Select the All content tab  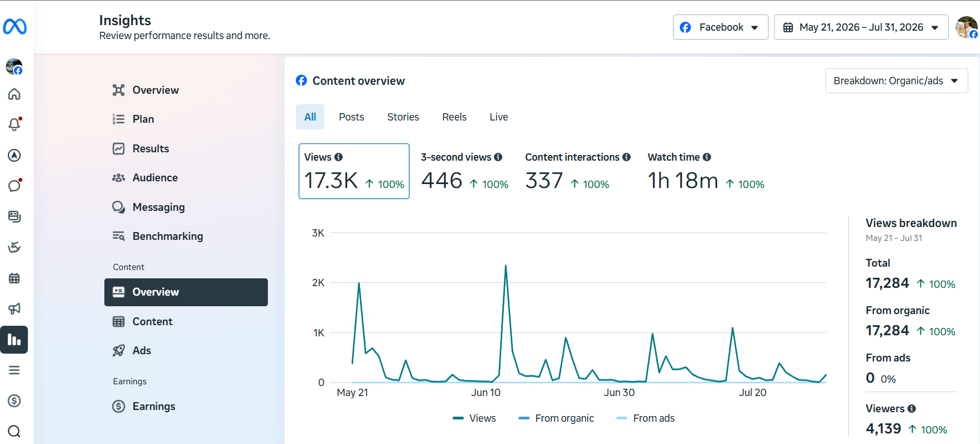point(310,117)
